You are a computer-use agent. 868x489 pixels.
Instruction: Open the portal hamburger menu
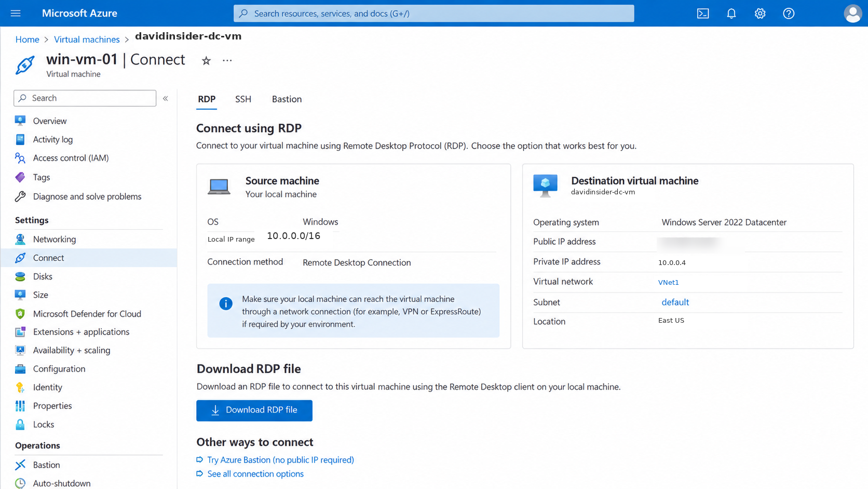pyautogui.click(x=16, y=13)
